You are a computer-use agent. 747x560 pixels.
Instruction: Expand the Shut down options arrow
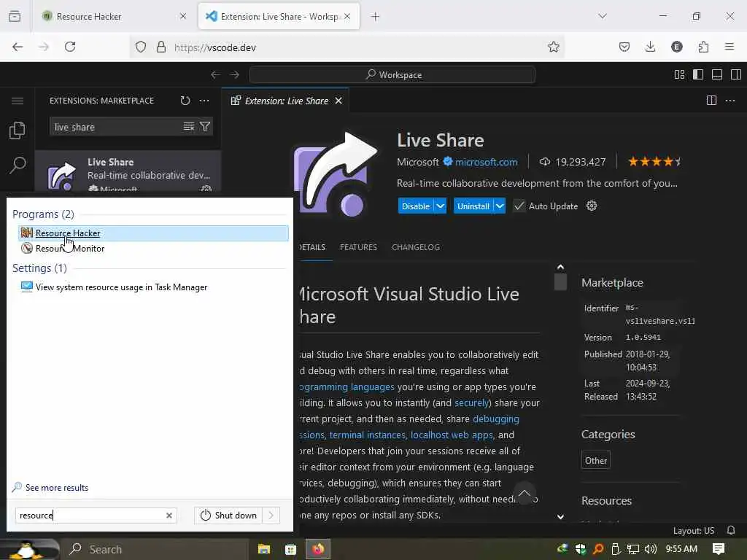coord(271,516)
